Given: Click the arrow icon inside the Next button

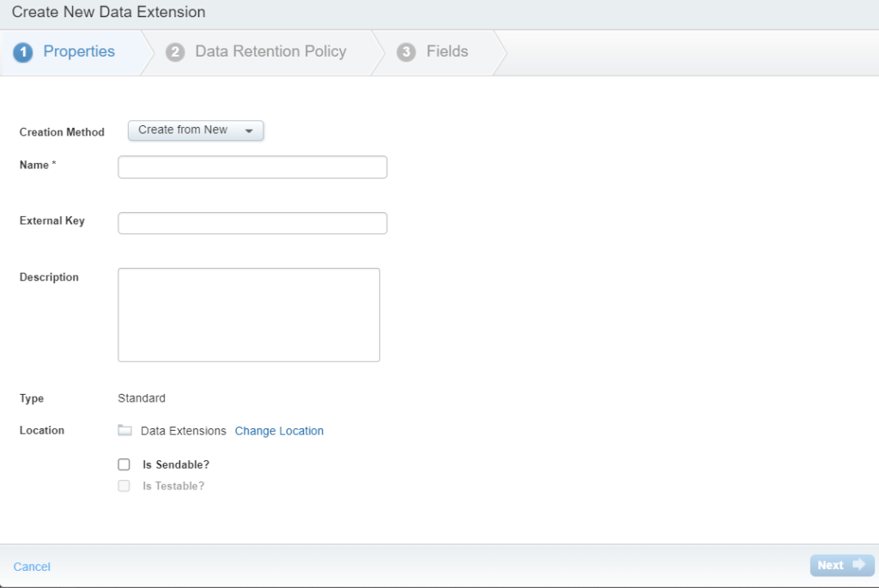Looking at the screenshot, I should pyautogui.click(x=858, y=565).
